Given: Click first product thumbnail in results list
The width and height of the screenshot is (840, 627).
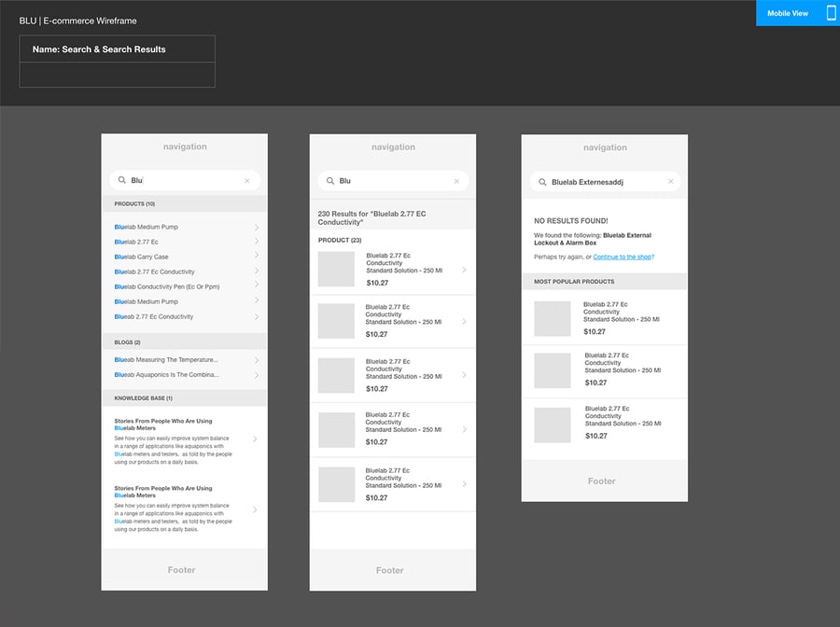Looking at the screenshot, I should (x=336, y=269).
